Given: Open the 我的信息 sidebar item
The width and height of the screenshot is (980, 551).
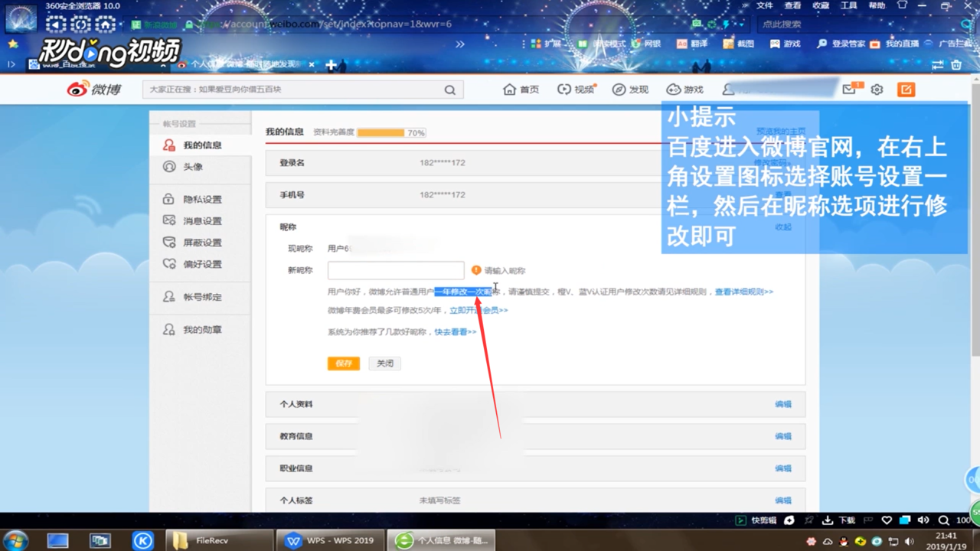Looking at the screenshot, I should (201, 145).
